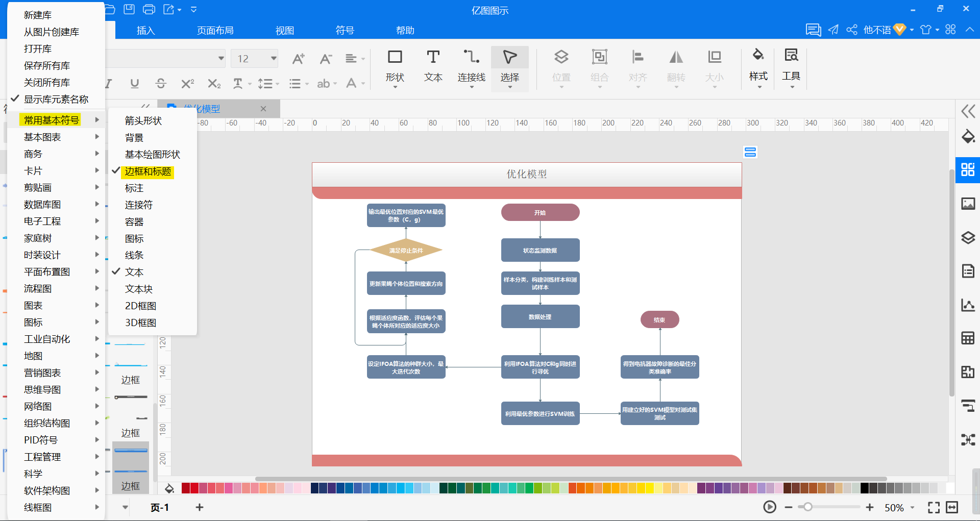The image size is (980, 521).
Task: Open the comments message icon
Action: [x=813, y=30]
